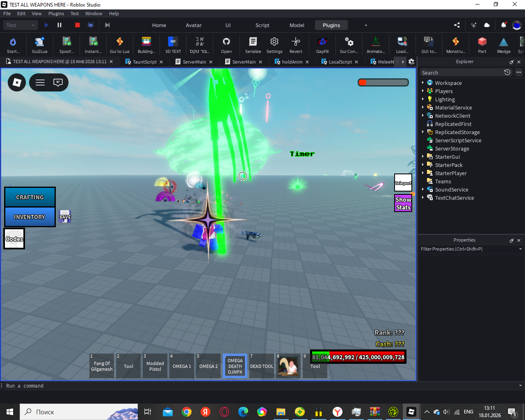Stop the playtest with red square
The height and width of the screenshot is (420, 525).
point(78,25)
